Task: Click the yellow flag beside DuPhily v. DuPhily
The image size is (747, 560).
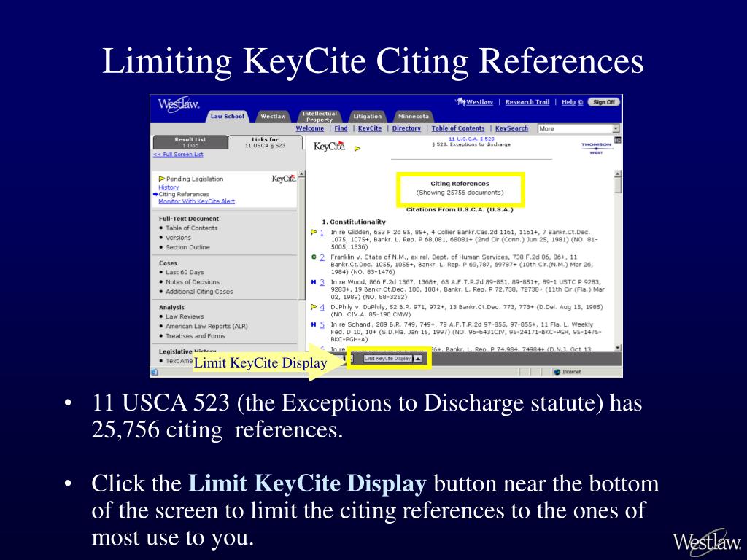Action: click(x=314, y=307)
